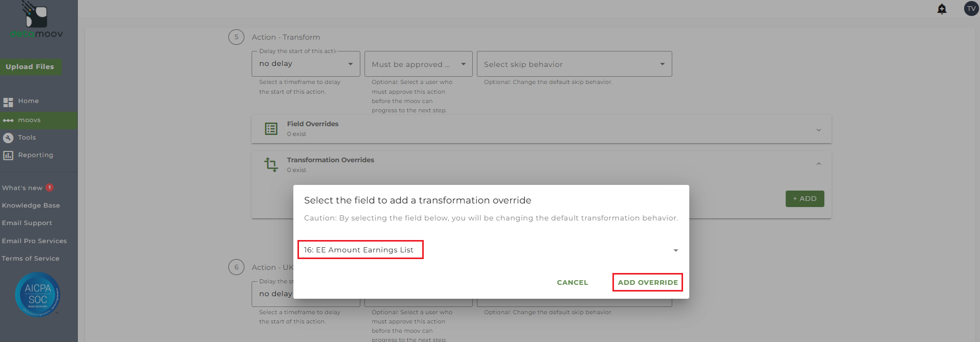Go to moovs in sidebar
The image size is (980, 342).
[29, 120]
